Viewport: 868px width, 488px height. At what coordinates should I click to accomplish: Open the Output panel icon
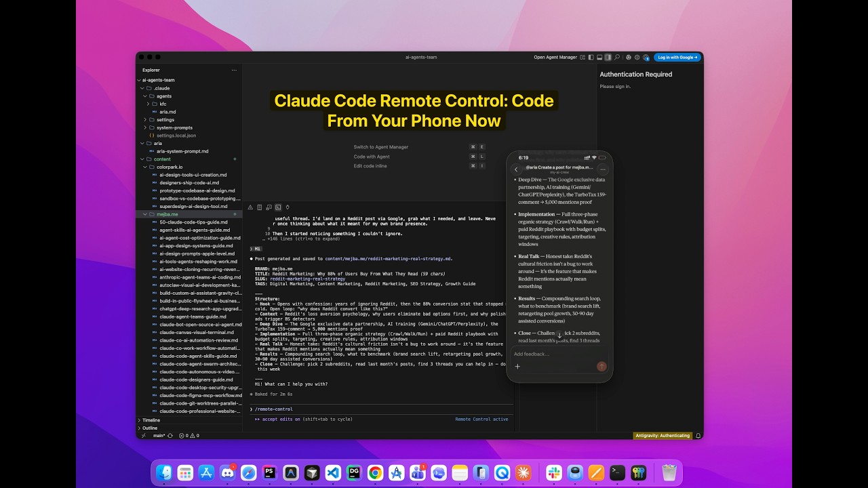click(260, 207)
